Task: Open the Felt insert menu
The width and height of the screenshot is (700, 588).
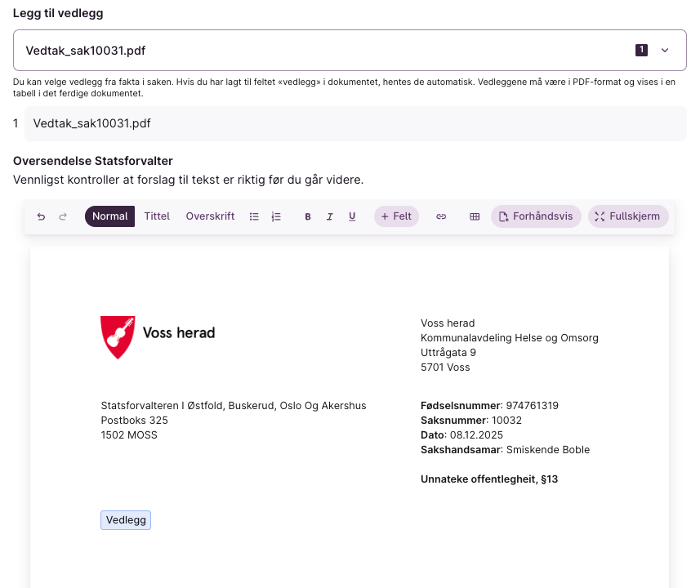Action: 396,216
